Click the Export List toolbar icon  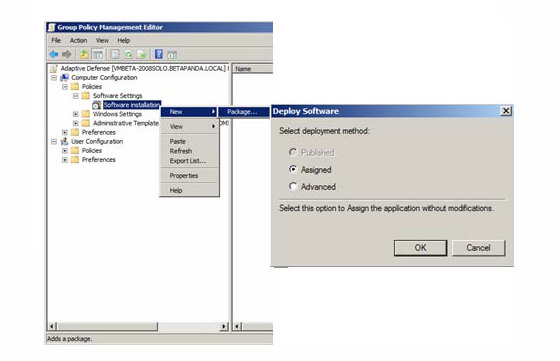click(x=142, y=54)
